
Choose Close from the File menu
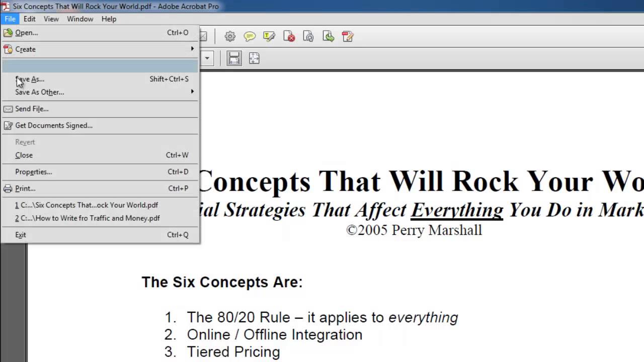coord(100,155)
